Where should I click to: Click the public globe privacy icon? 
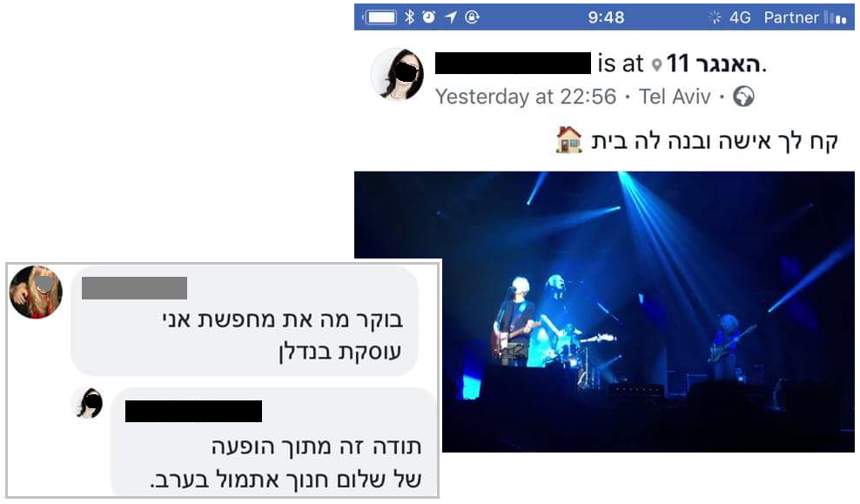(x=743, y=97)
